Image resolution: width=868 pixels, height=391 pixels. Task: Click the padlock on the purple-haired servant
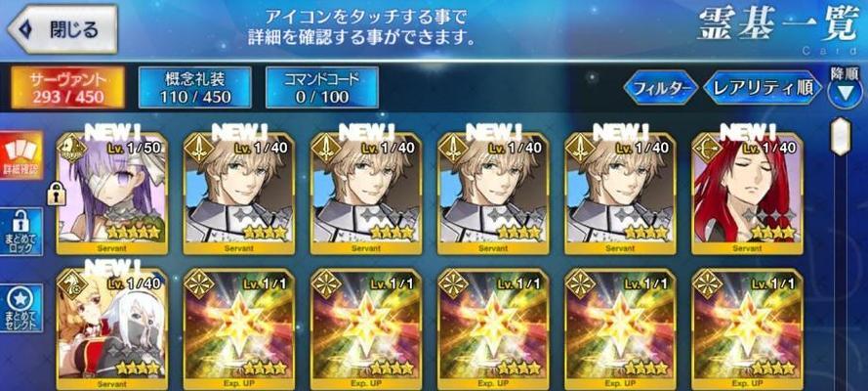[x=56, y=195]
